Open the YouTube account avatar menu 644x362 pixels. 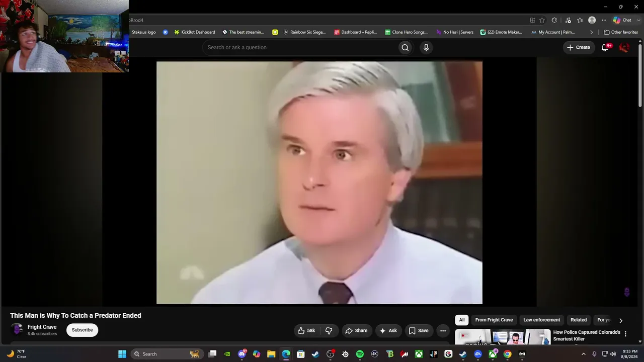pyautogui.click(x=624, y=47)
